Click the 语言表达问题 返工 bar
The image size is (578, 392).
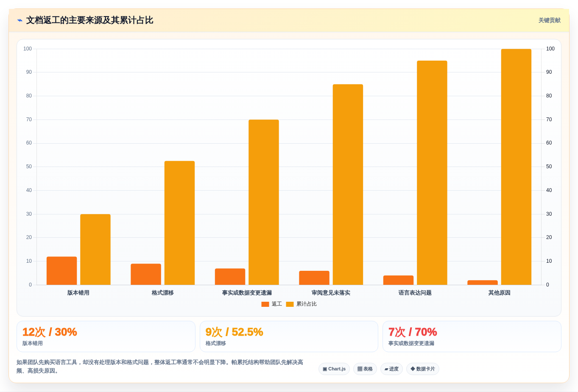click(398, 280)
